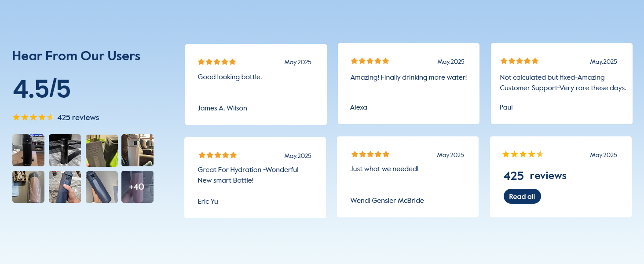
Task: Click star rating under the 4.5/5 score
Action: tap(33, 117)
